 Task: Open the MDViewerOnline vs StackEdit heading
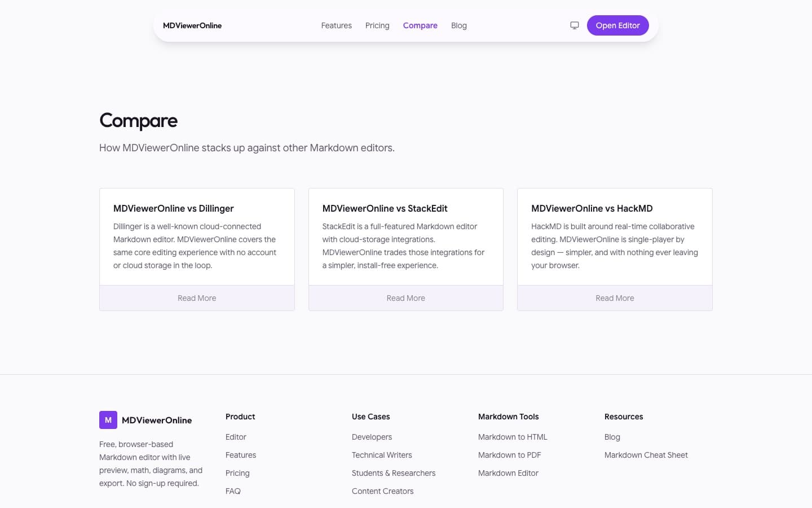tap(385, 208)
